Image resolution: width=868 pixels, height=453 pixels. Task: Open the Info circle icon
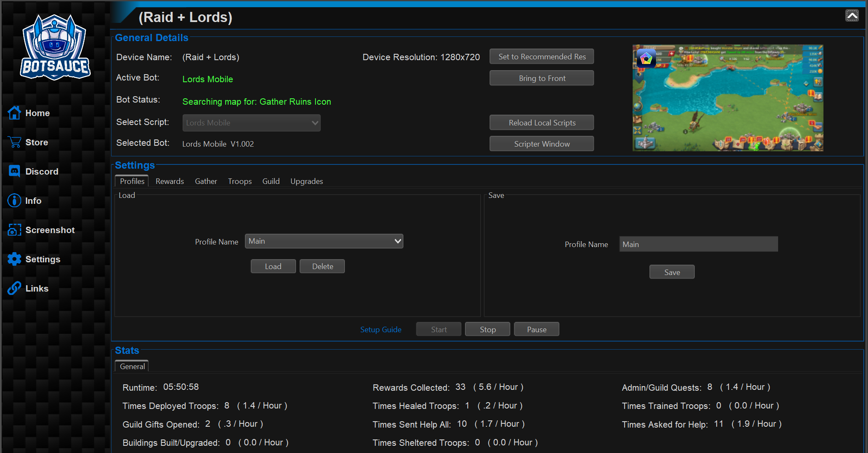click(14, 200)
